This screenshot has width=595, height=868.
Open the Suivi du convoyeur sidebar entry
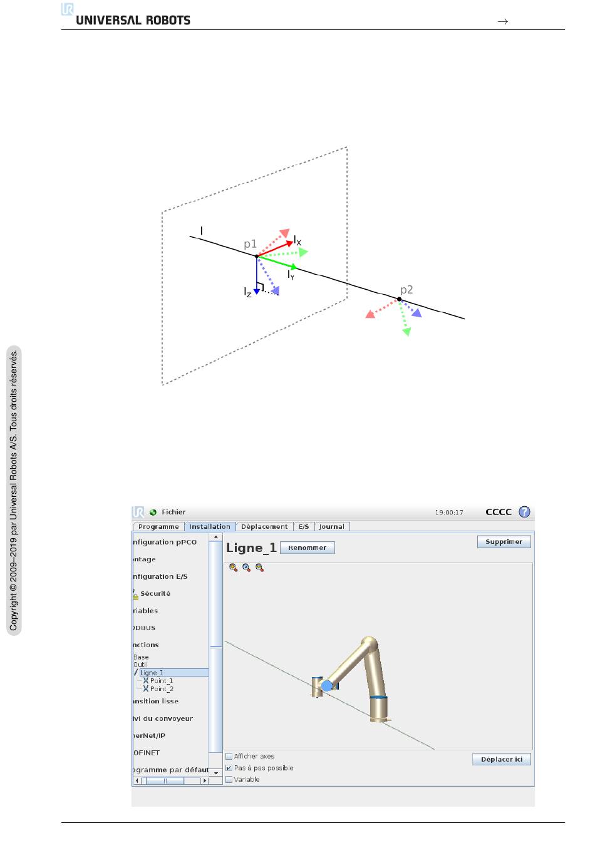click(x=163, y=719)
